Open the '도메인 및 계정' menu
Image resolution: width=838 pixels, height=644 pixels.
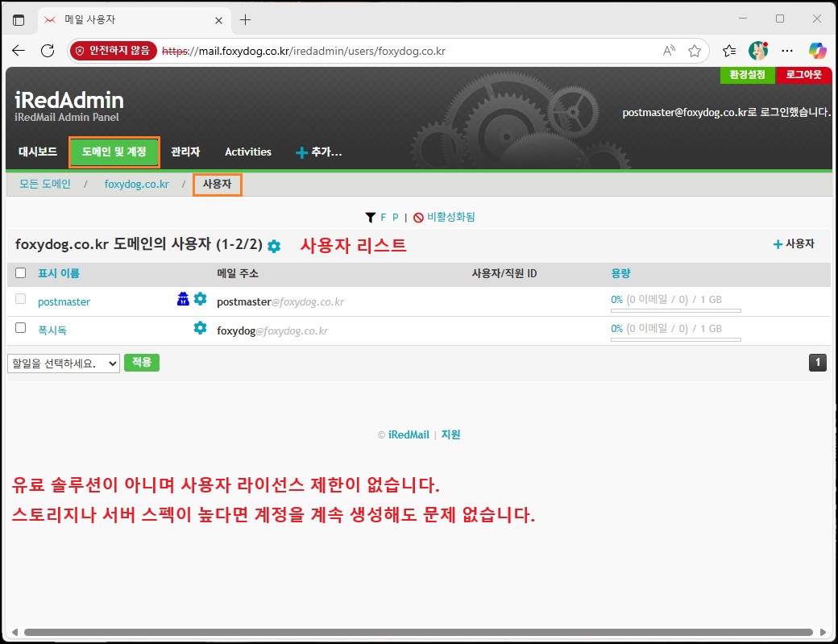point(114,152)
